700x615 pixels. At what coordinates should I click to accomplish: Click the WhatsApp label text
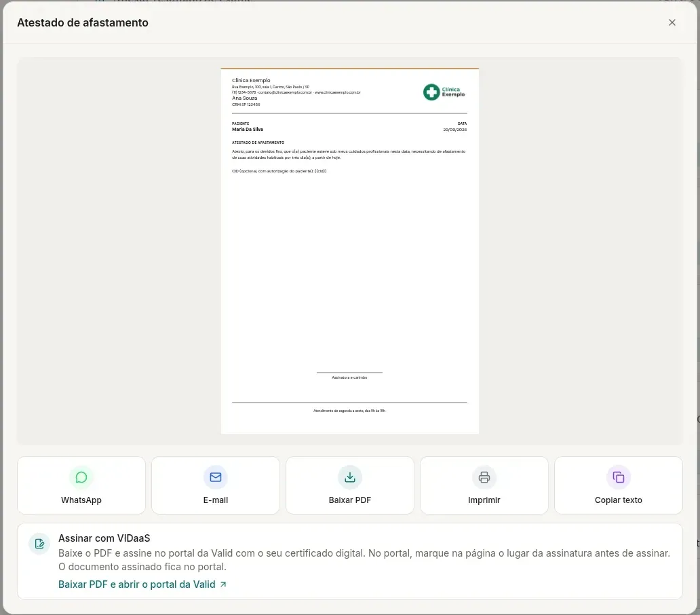(81, 500)
